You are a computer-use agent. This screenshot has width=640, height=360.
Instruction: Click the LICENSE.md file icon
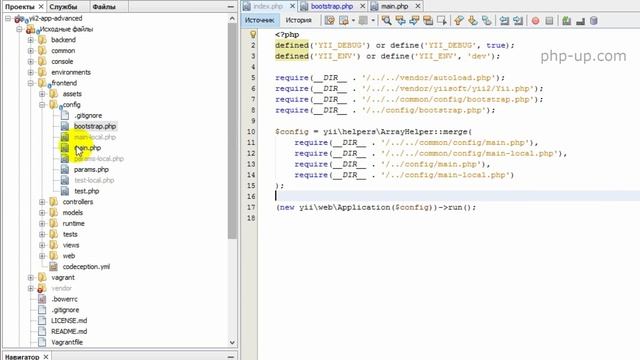click(x=42, y=321)
